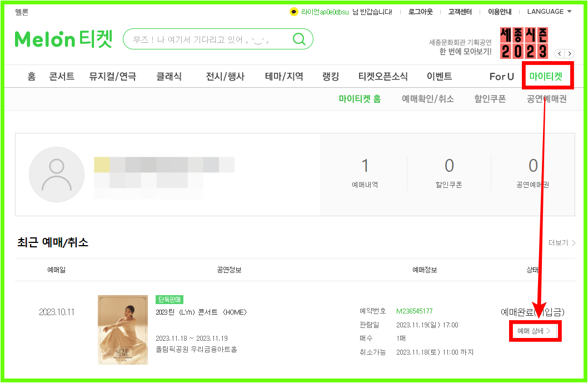Viewport: 588px width, 383px height.
Task: Click the banner previous arrow
Action: (560, 54)
